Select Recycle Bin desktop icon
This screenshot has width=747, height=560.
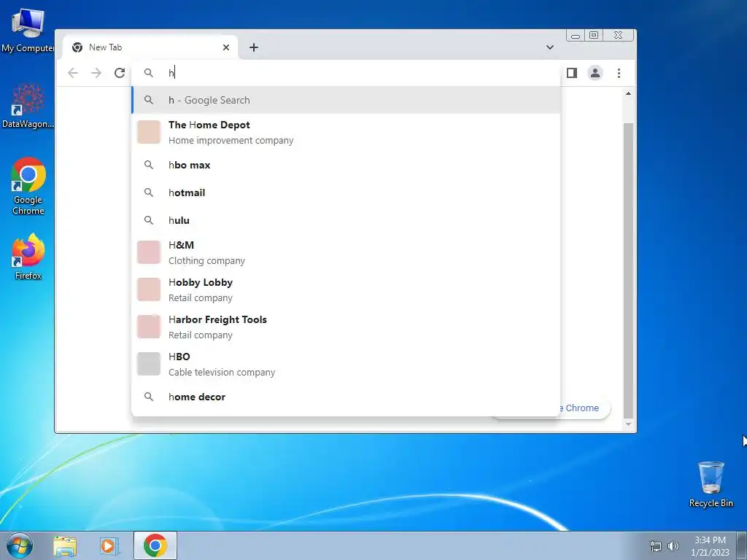(711, 484)
